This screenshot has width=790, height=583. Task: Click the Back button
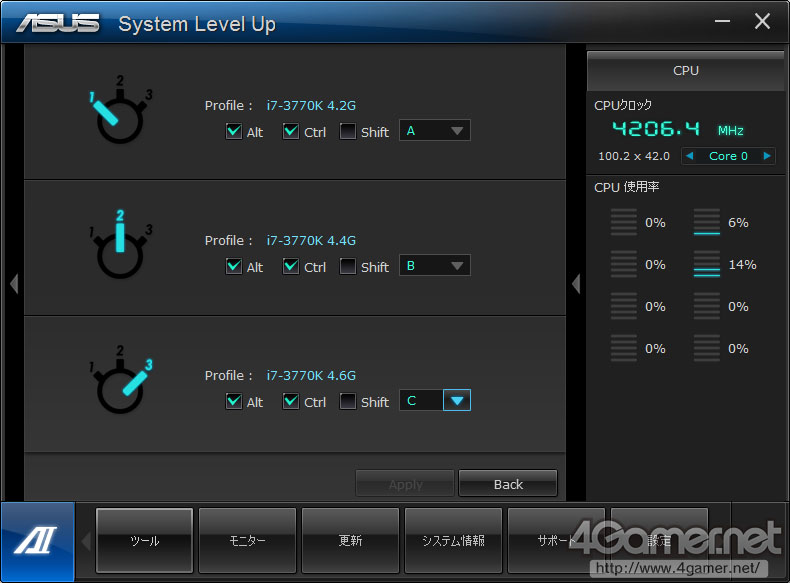click(508, 484)
